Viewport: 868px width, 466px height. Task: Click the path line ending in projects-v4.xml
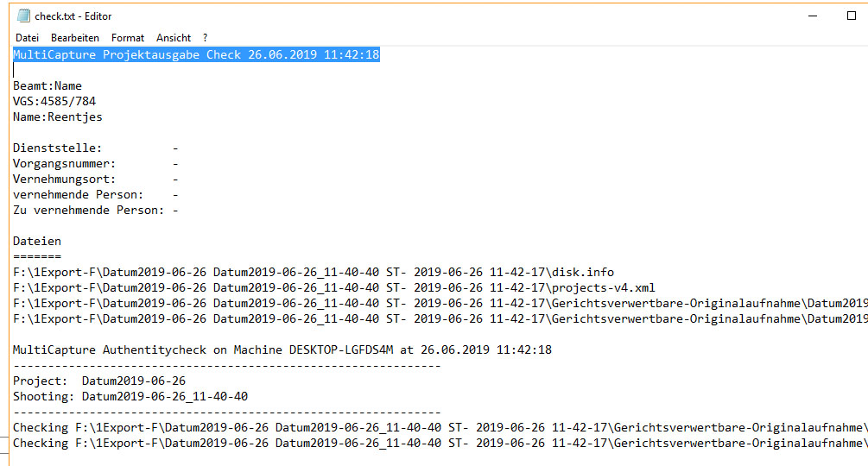[333, 287]
